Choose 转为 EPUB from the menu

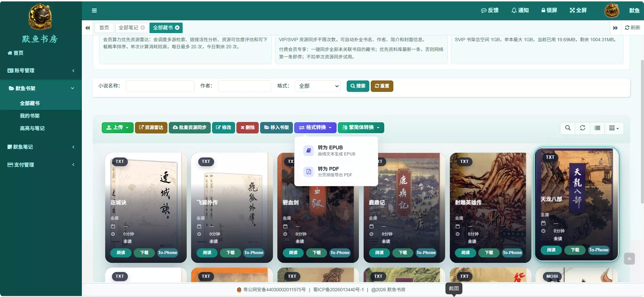coord(336,151)
